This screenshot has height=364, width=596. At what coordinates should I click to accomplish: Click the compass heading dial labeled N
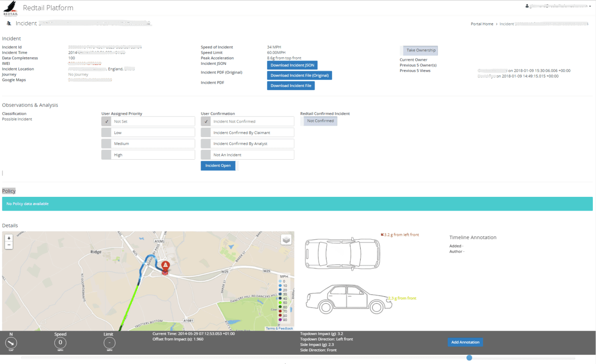pos(11,343)
